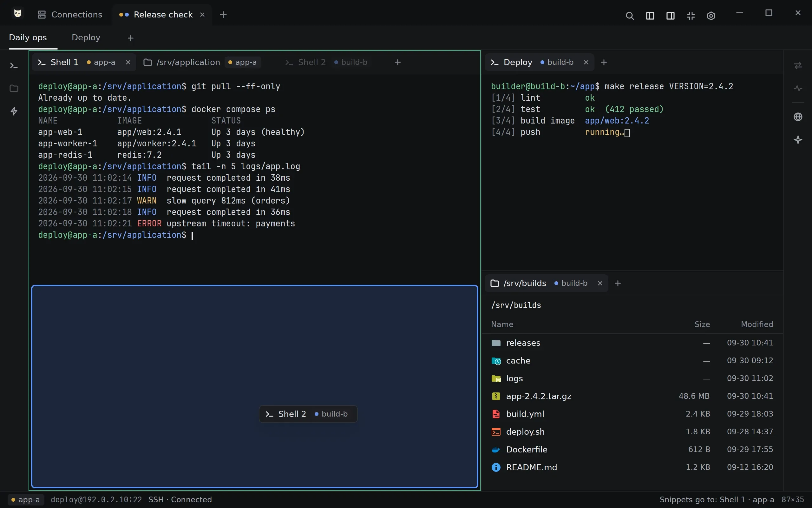Select the Release check window tab

[162, 15]
